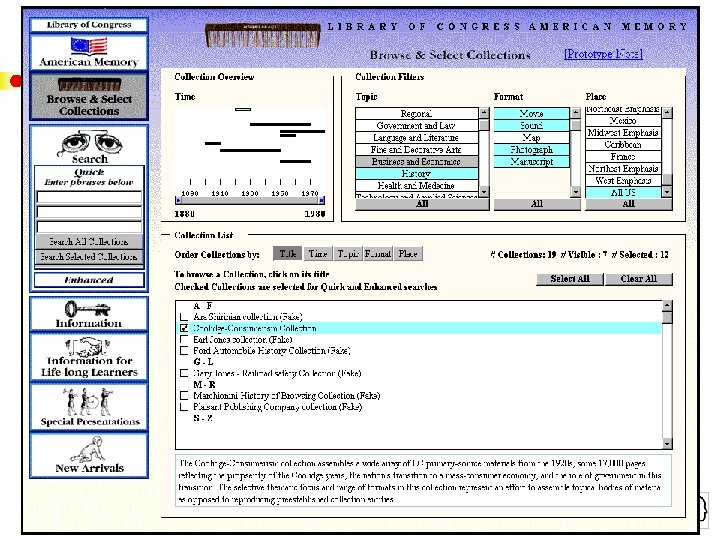Uncheck the Coolidge-Consumerism Collection checkbox

coord(184,328)
